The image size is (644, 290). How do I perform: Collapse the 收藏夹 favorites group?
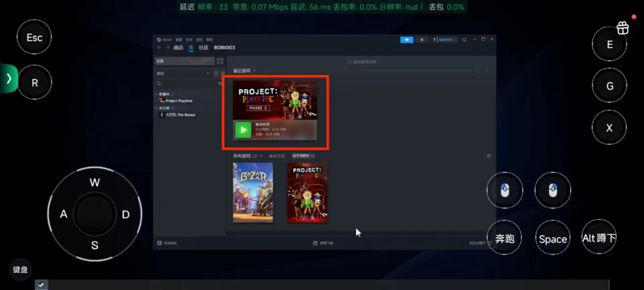pos(157,94)
